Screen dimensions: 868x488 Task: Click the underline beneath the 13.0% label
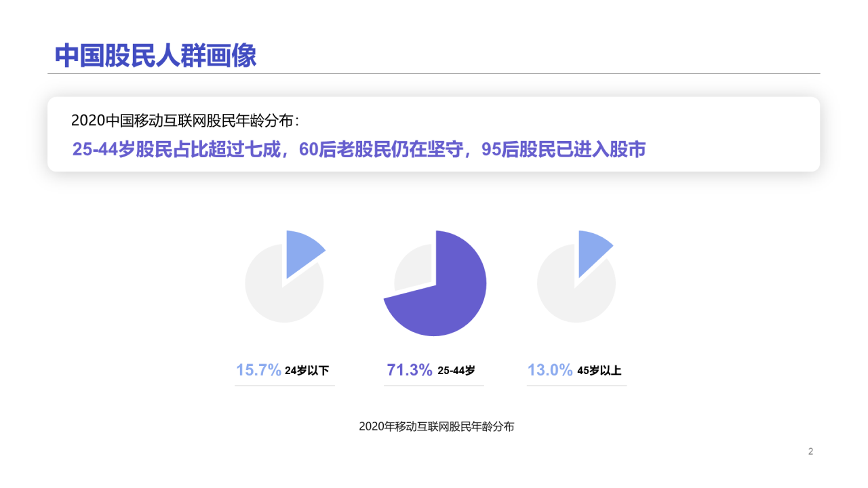pos(576,386)
